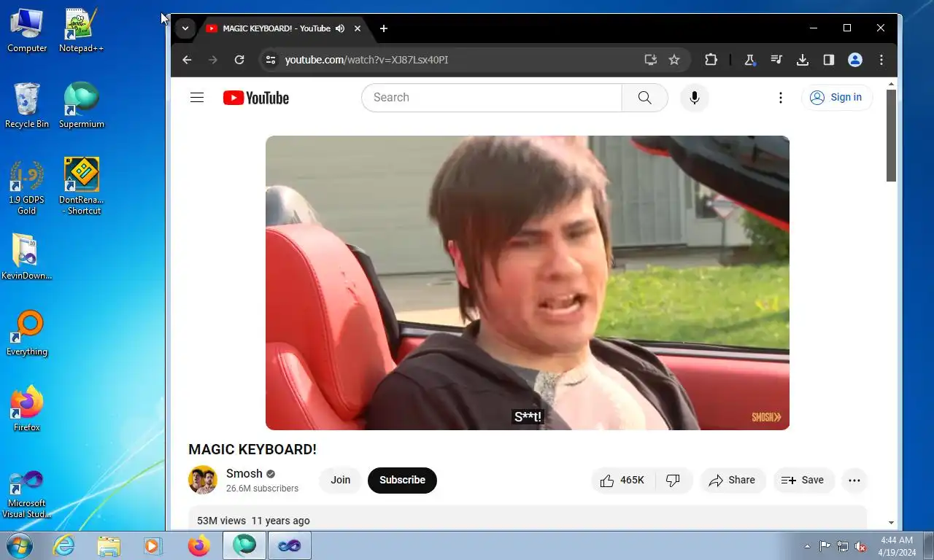This screenshot has height=560, width=934.
Task: Open Firefox from the taskbar
Action: [x=198, y=545]
